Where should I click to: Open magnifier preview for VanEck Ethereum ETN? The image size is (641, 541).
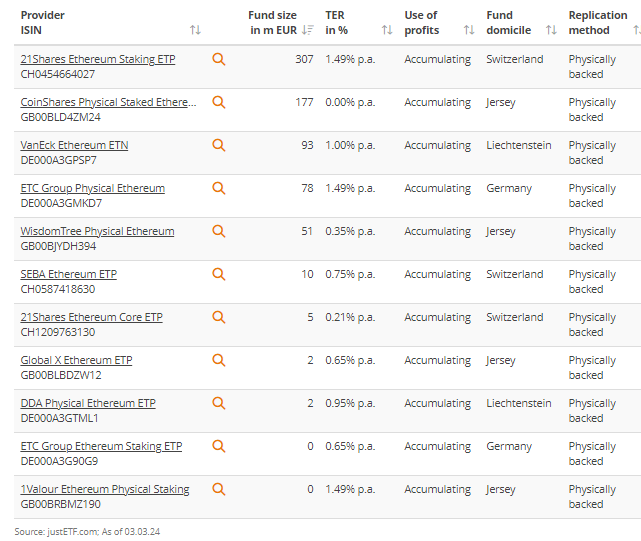(219, 145)
